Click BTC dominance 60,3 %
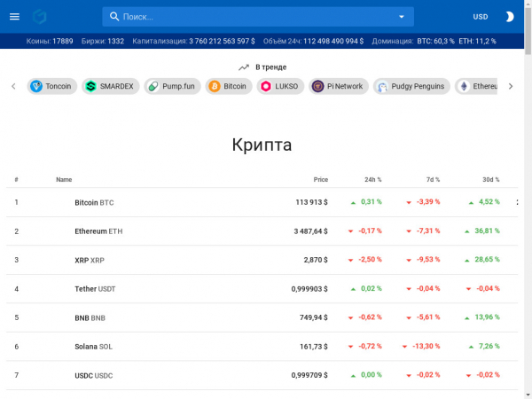The width and height of the screenshot is (532, 399). 435,41
